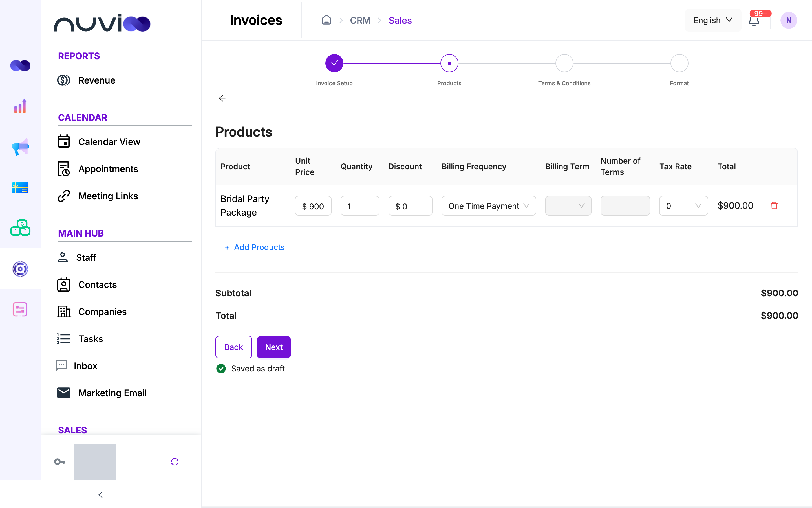Click the back arrow above Products heading
Screen dimensions: 812x508
[x=222, y=98]
